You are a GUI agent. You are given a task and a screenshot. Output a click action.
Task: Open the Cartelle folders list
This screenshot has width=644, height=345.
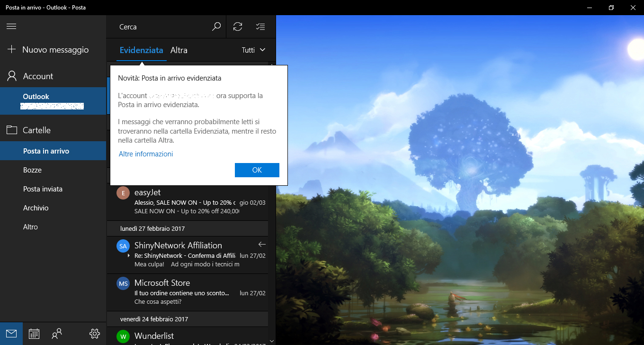pos(53,130)
